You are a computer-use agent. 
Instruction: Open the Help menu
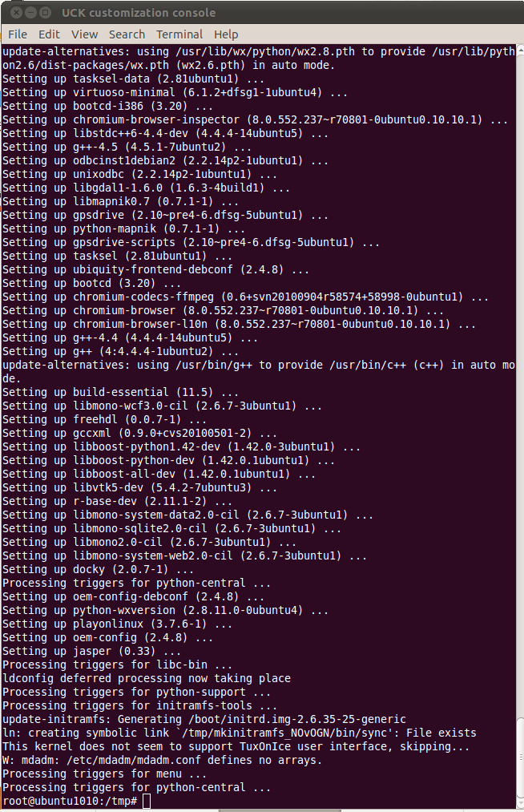[x=226, y=34]
